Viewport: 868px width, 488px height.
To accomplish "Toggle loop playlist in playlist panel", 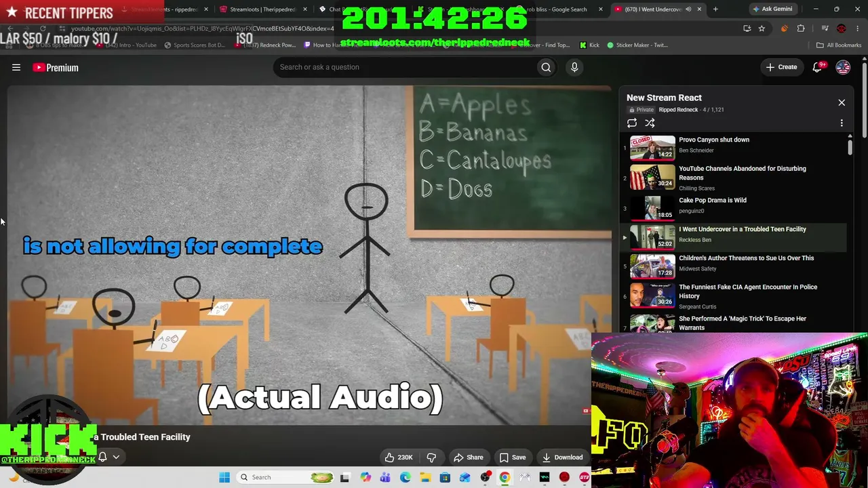I will tap(632, 123).
